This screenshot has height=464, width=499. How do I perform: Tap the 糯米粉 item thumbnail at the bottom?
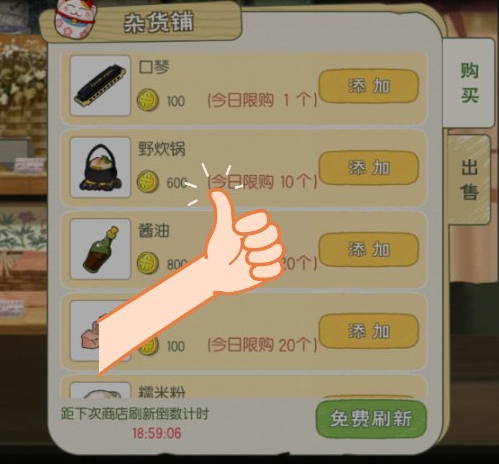point(100,391)
